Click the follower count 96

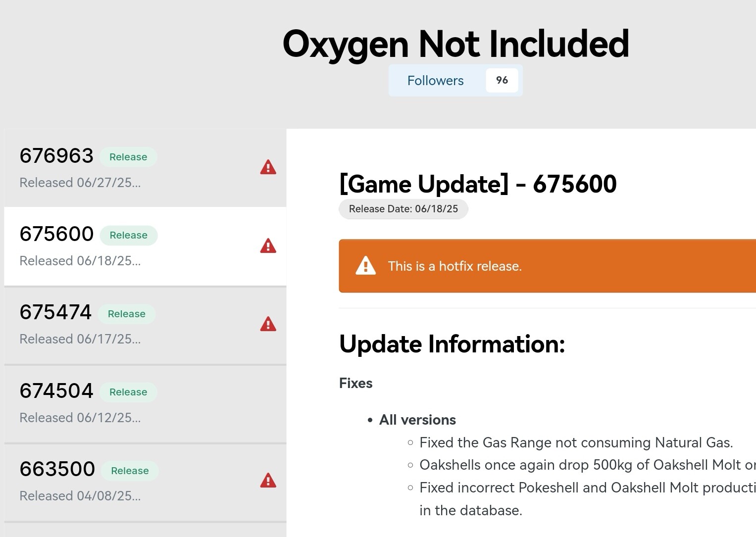(x=502, y=80)
